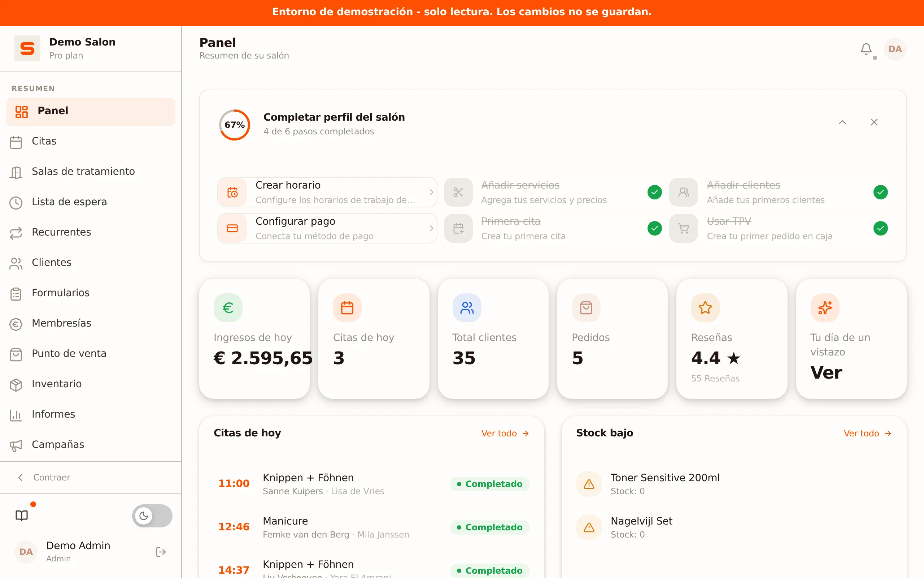The image size is (924, 578).
Task: Open Configurar pago step chevron
Action: (431, 228)
